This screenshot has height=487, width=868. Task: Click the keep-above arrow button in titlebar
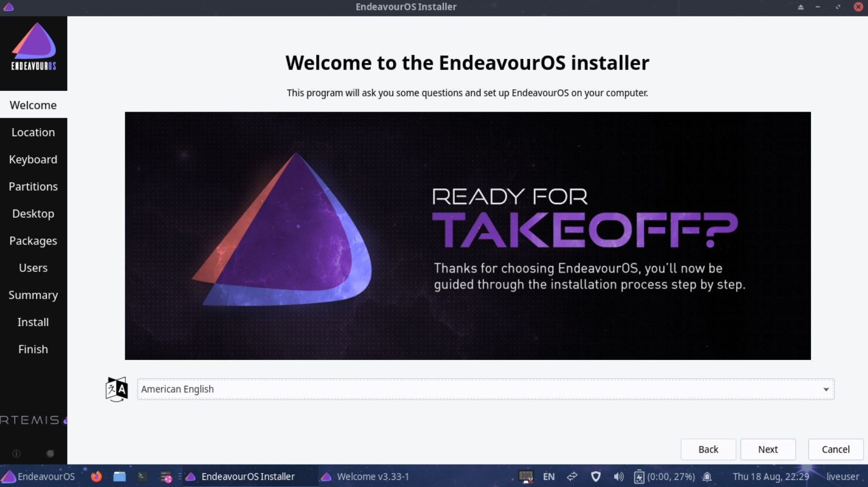[801, 7]
